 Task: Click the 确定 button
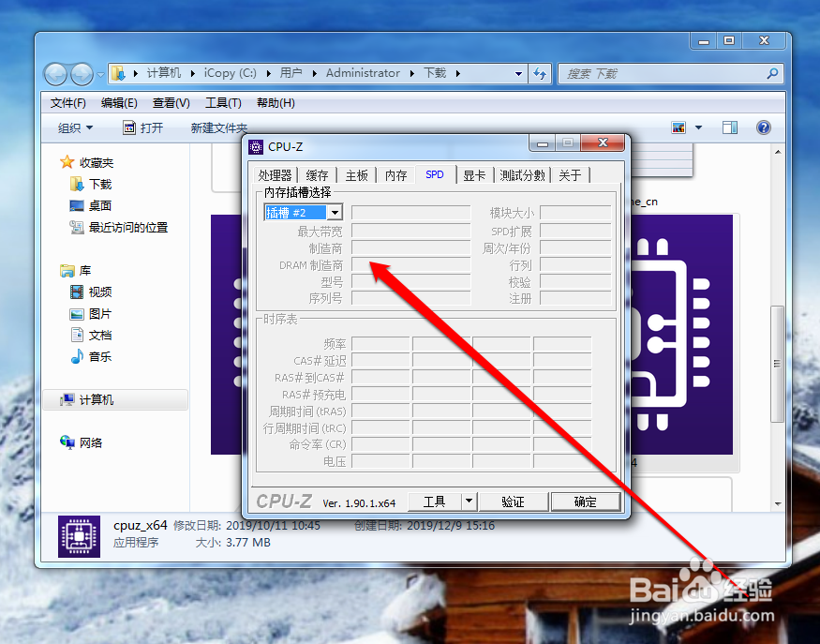pyautogui.click(x=585, y=502)
